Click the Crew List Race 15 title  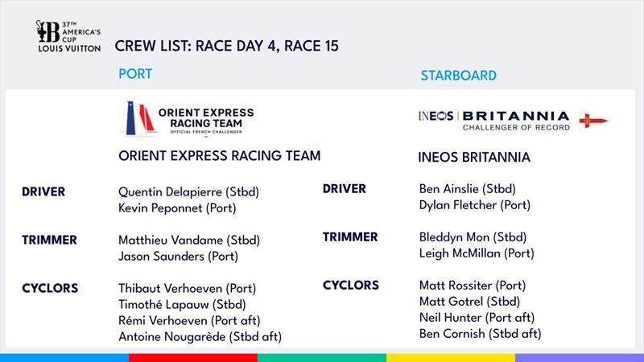[x=227, y=46]
